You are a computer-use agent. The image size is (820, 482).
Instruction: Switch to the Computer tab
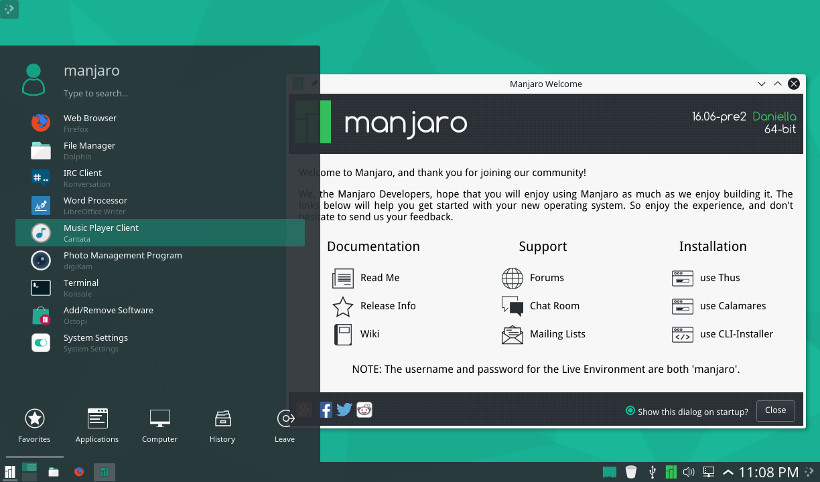[160, 426]
